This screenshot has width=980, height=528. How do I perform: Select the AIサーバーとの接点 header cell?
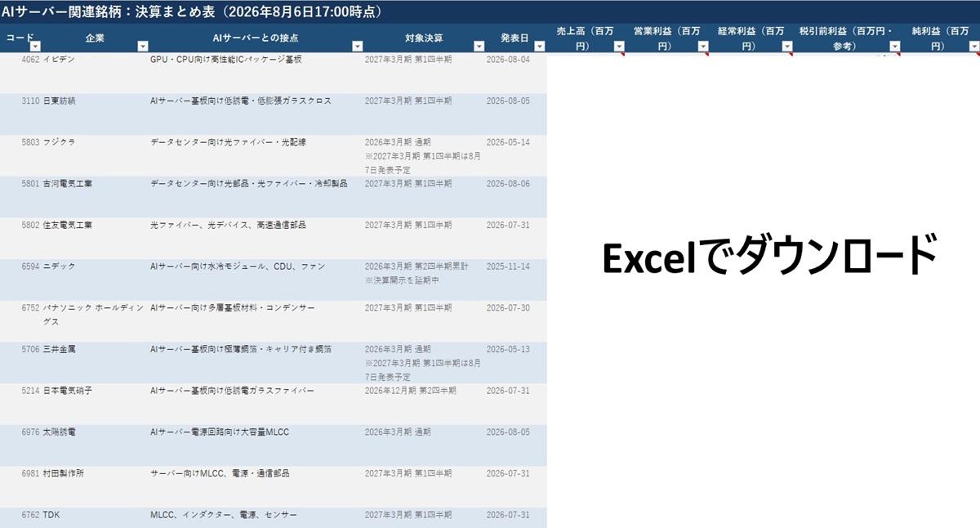point(256,38)
